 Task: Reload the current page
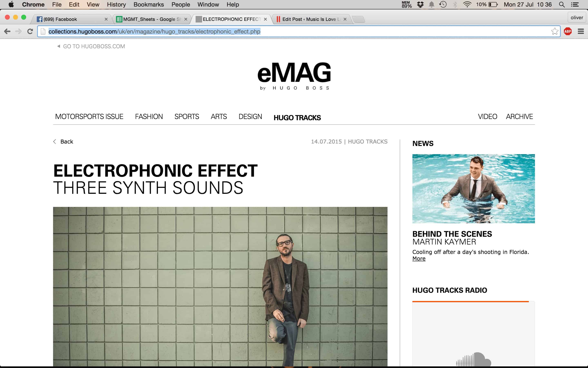point(30,31)
